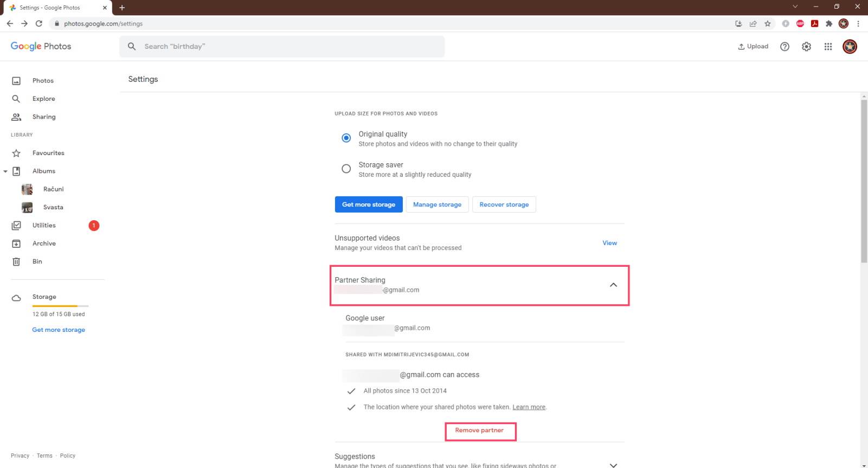
Task: Open the Settings gear icon
Action: pyautogui.click(x=806, y=47)
